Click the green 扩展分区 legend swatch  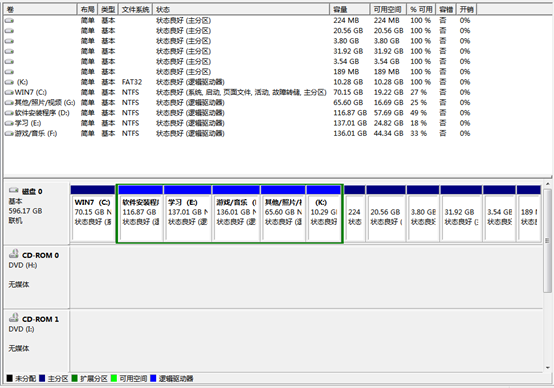pos(74,378)
